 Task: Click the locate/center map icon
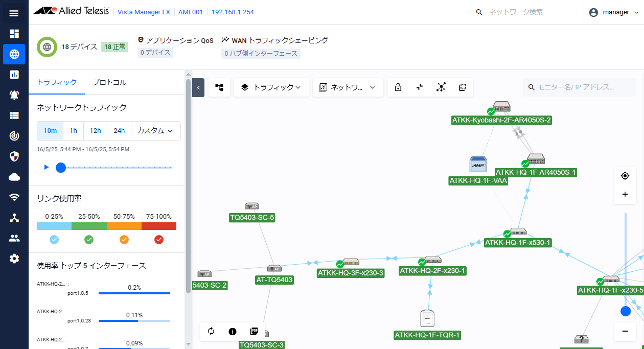(x=625, y=176)
